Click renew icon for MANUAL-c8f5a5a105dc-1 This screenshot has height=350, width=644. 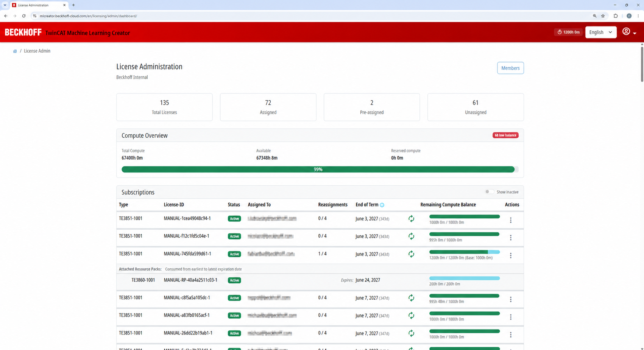click(411, 298)
